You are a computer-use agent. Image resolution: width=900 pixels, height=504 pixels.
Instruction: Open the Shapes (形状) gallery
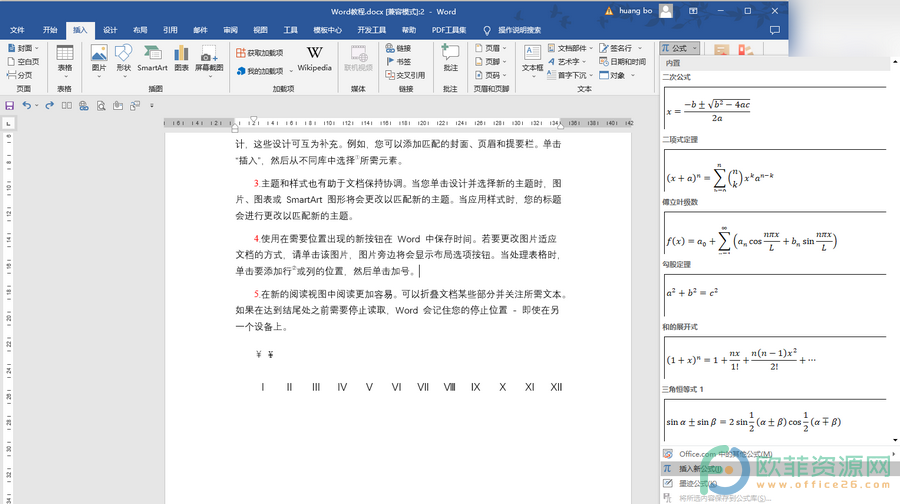tap(123, 61)
